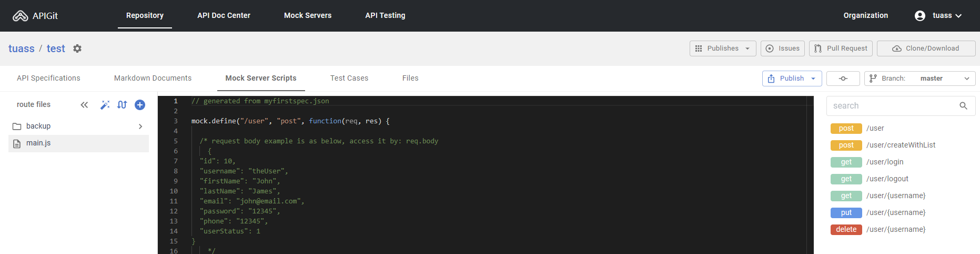Open commit history icon button
Screen dimensions: 980x254
point(843,79)
